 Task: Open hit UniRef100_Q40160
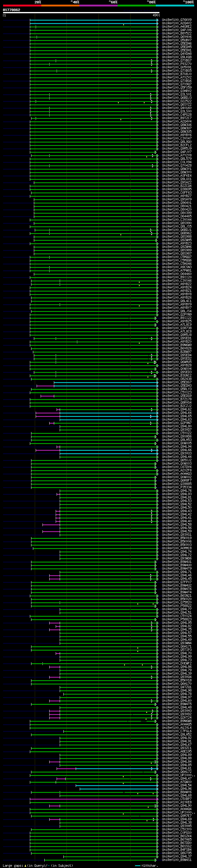[x=177, y=108]
